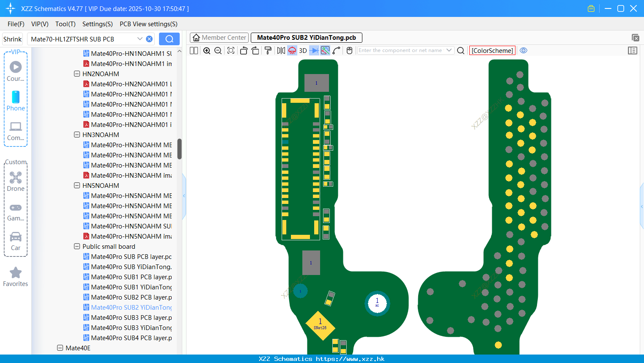
Task: Close all tabs icon at top right
Action: pos(635,38)
